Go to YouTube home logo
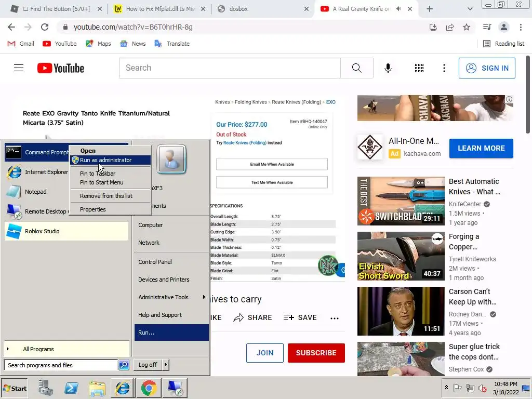 pyautogui.click(x=61, y=68)
